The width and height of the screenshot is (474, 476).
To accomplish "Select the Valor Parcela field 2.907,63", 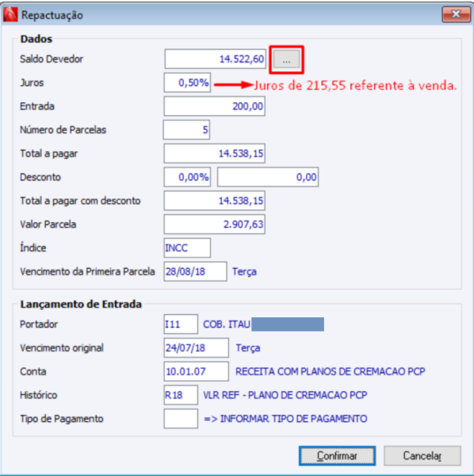I will [214, 225].
